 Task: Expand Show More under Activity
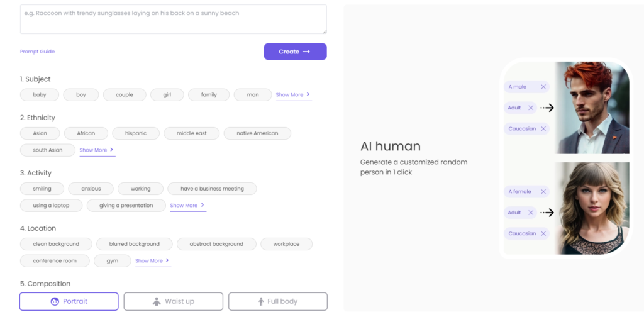(187, 205)
